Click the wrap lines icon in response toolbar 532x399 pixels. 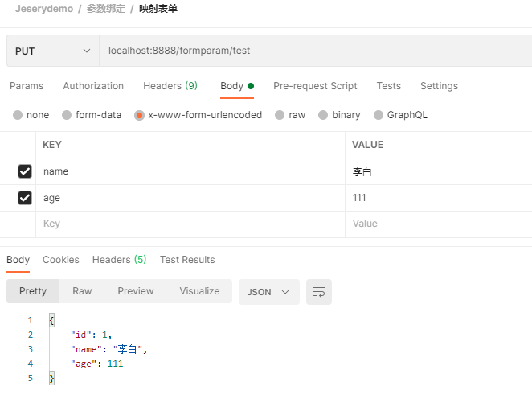tap(319, 291)
